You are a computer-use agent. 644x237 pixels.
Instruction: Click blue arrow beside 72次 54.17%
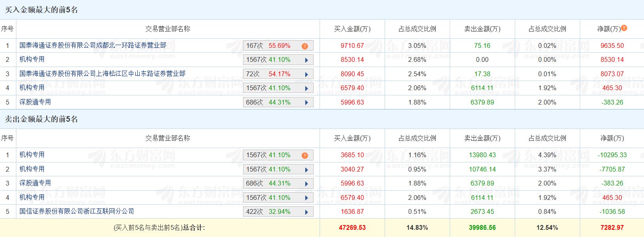(306, 74)
